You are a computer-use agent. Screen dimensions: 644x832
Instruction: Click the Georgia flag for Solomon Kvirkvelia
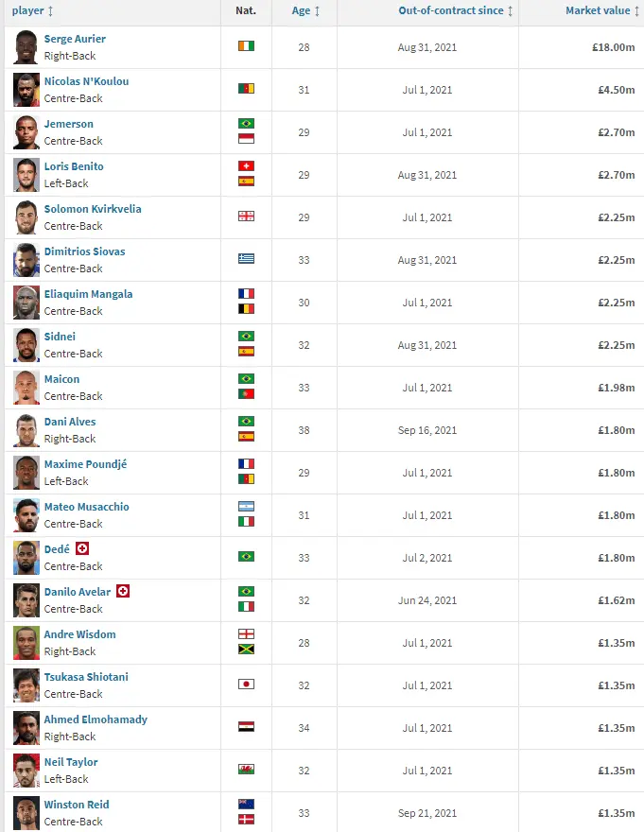[246, 217]
